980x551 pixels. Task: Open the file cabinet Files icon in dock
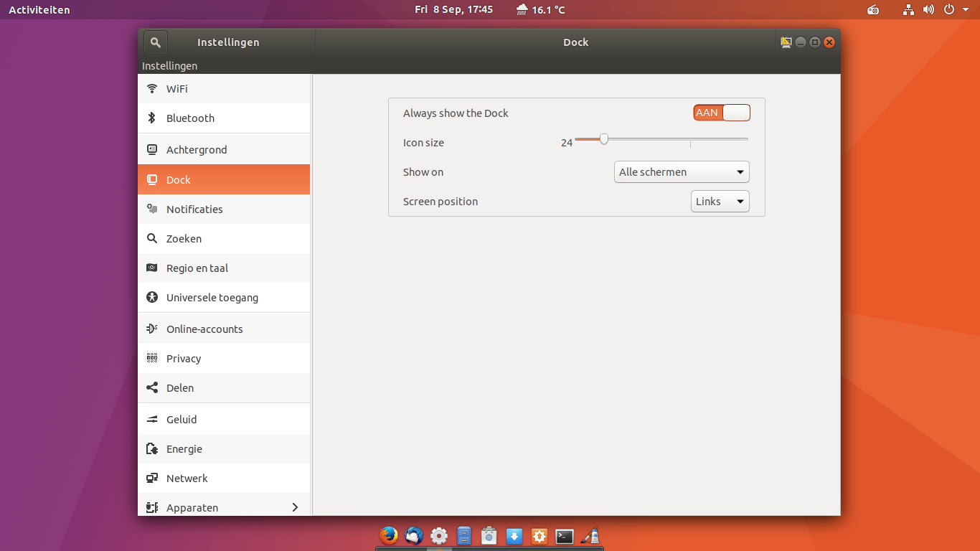coord(464,535)
